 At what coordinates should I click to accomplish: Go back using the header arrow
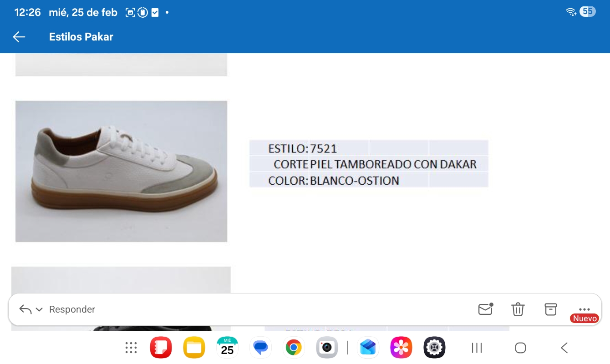tap(19, 37)
